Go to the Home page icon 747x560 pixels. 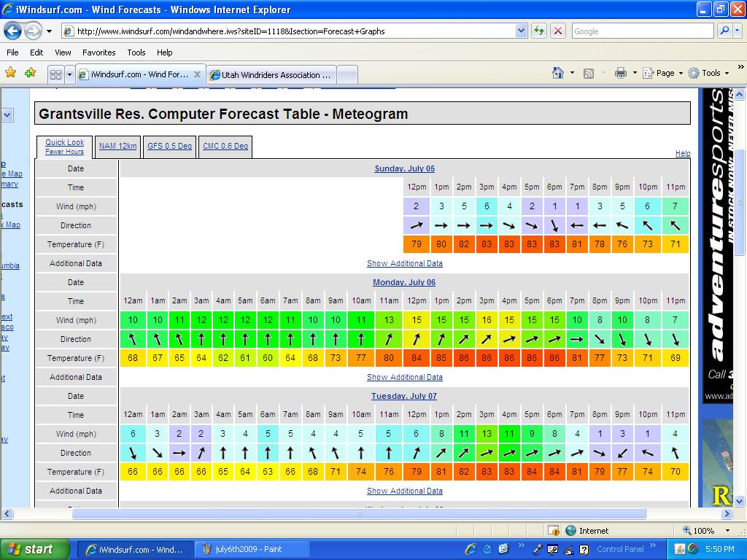(x=558, y=73)
